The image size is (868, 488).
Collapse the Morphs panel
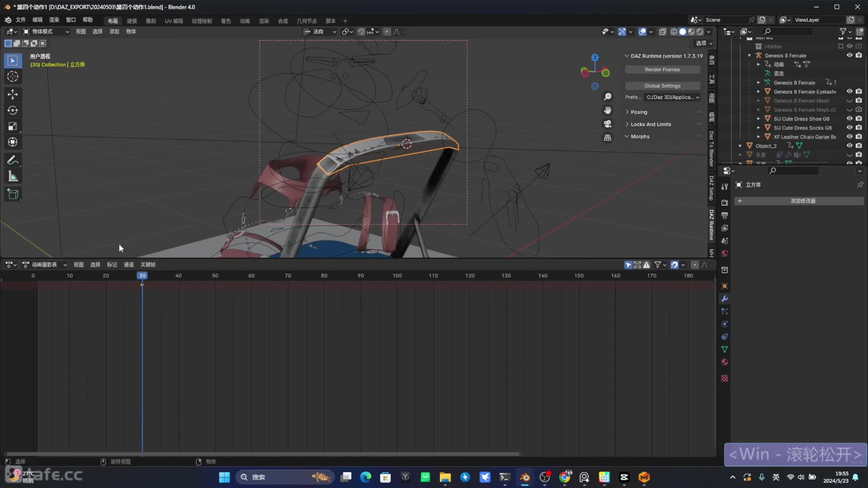(640, 136)
